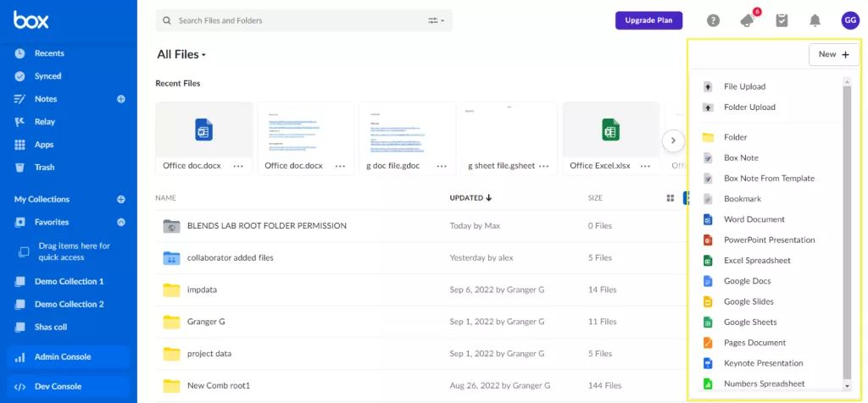Select File Upload from the New menu
Viewport: 868px width, 403px height.
(744, 87)
